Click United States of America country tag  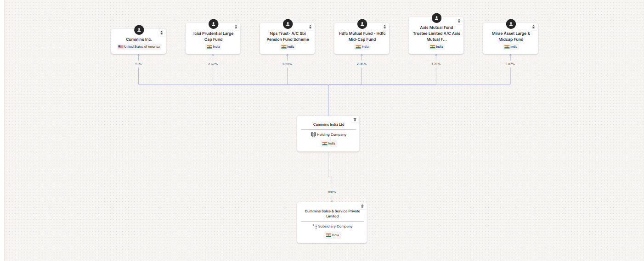139,47
